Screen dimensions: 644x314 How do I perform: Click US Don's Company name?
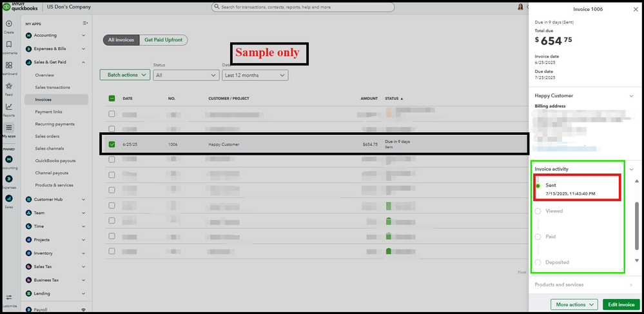69,7
